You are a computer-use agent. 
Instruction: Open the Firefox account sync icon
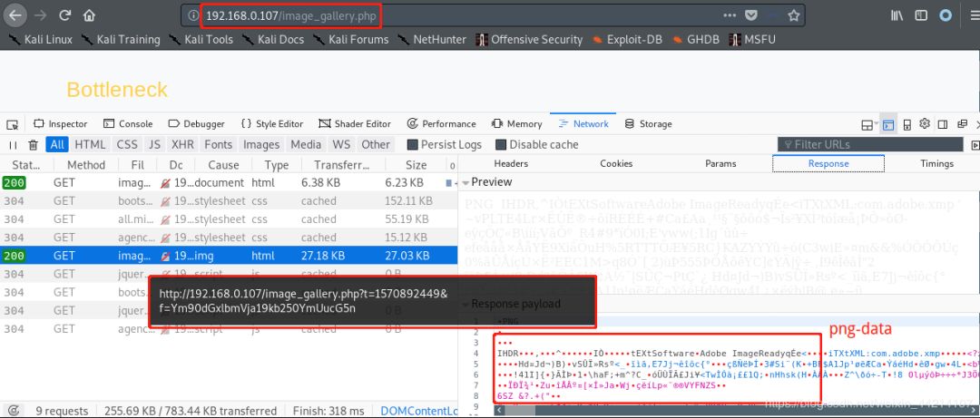coord(946,15)
